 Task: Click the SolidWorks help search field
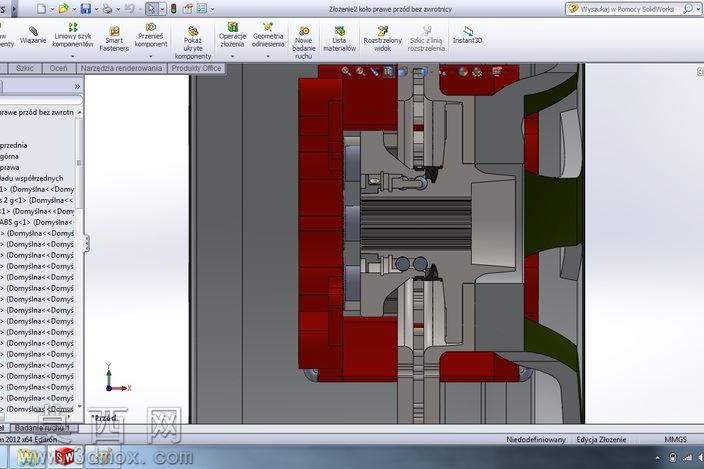coord(630,9)
